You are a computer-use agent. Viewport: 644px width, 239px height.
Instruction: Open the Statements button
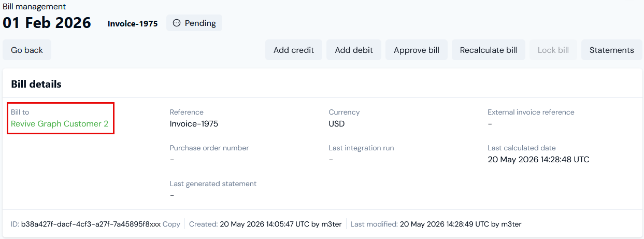tap(612, 50)
